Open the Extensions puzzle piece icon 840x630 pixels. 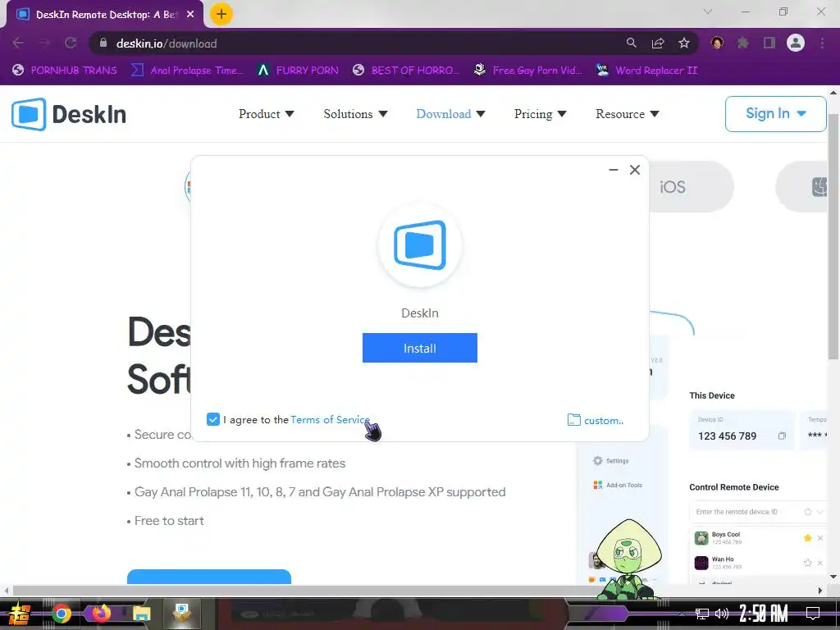[x=743, y=43]
